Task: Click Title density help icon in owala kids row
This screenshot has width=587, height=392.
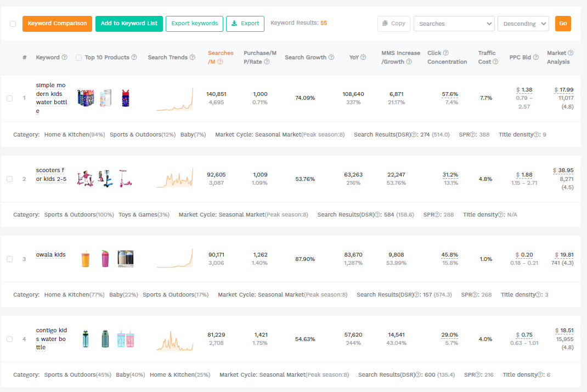Action: pyautogui.click(x=539, y=295)
